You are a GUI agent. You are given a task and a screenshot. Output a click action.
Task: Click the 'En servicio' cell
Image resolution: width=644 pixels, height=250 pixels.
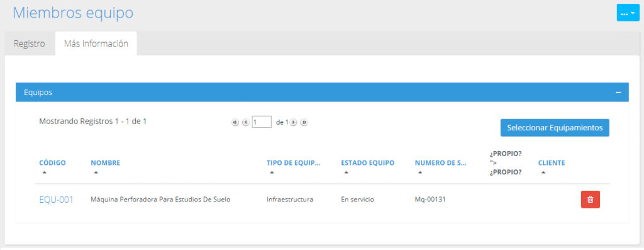tap(357, 200)
